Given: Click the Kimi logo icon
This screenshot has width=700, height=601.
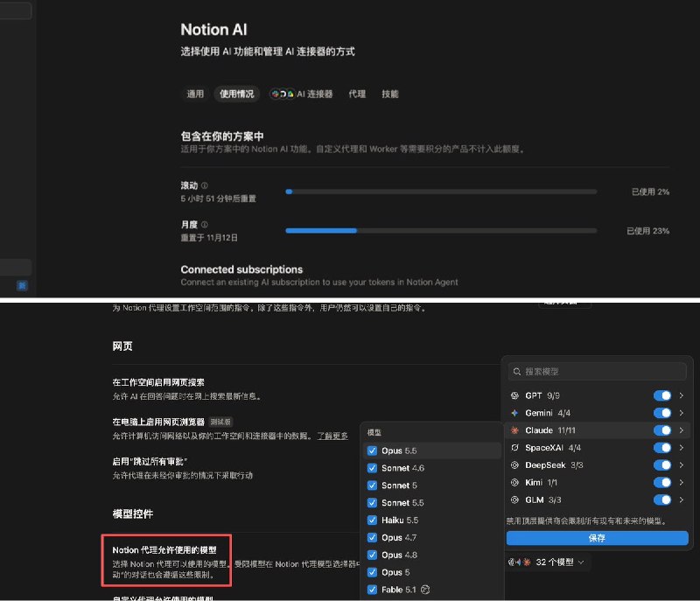Looking at the screenshot, I should pos(514,482).
